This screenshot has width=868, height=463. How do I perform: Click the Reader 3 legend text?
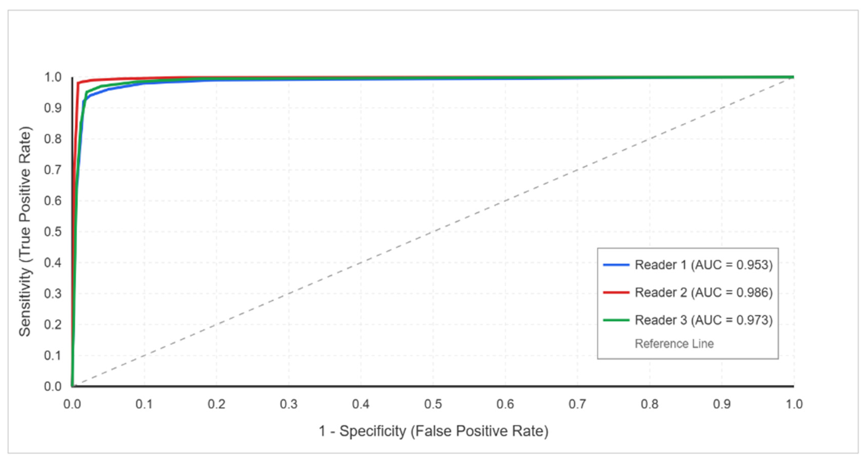coord(703,320)
